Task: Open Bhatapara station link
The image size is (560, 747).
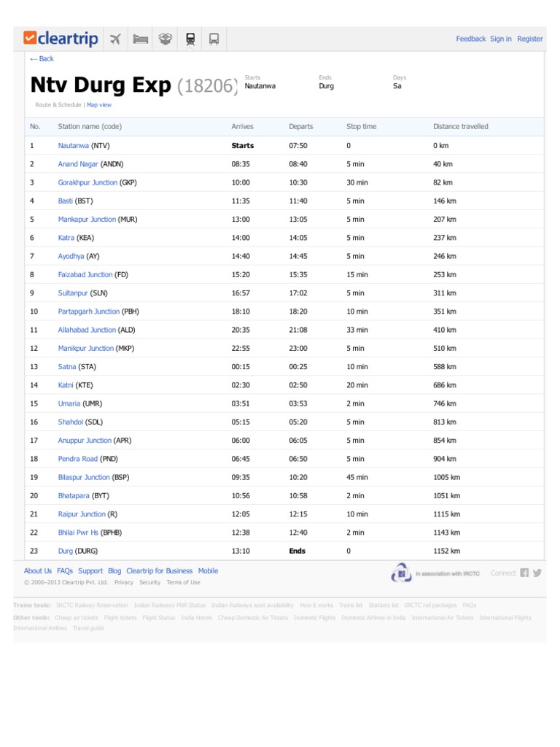Action: [x=74, y=495]
